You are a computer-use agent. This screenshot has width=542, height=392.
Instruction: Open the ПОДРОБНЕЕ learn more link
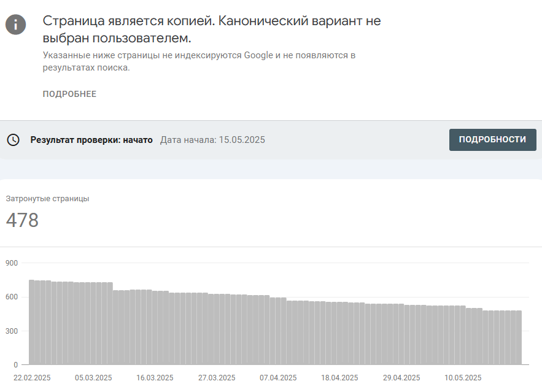point(69,94)
